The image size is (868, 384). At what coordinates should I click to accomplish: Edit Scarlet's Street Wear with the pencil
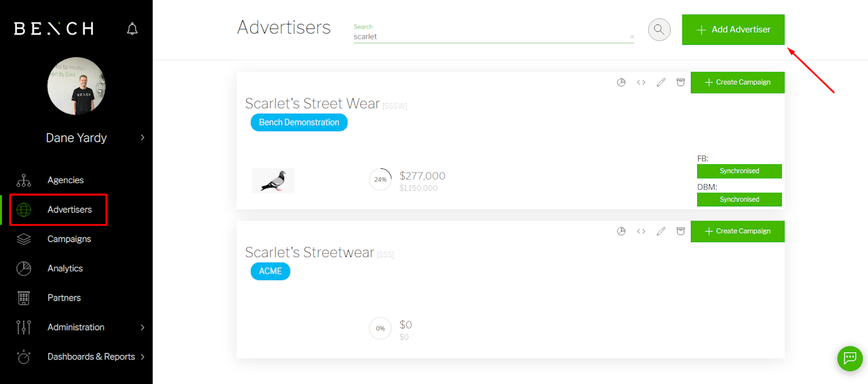click(661, 83)
